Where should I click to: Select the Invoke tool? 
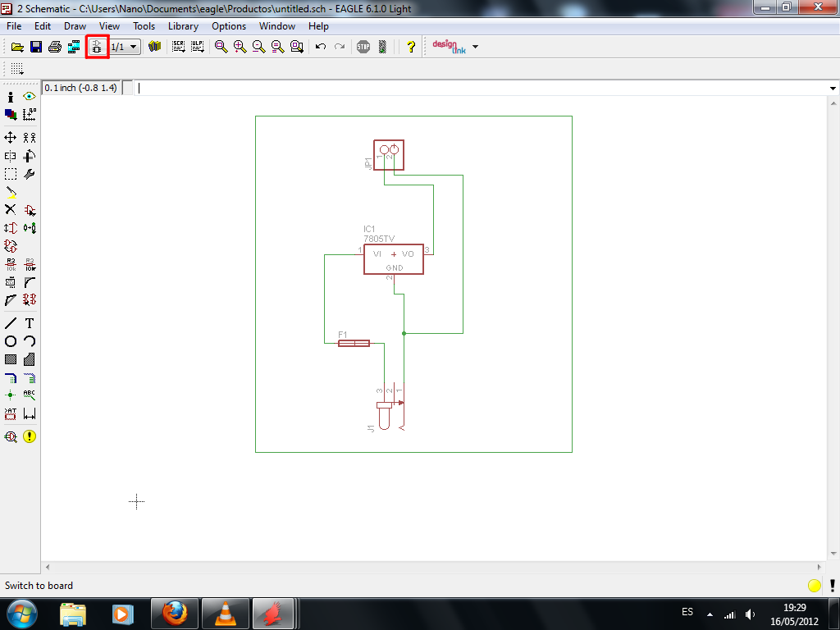pos(30,300)
